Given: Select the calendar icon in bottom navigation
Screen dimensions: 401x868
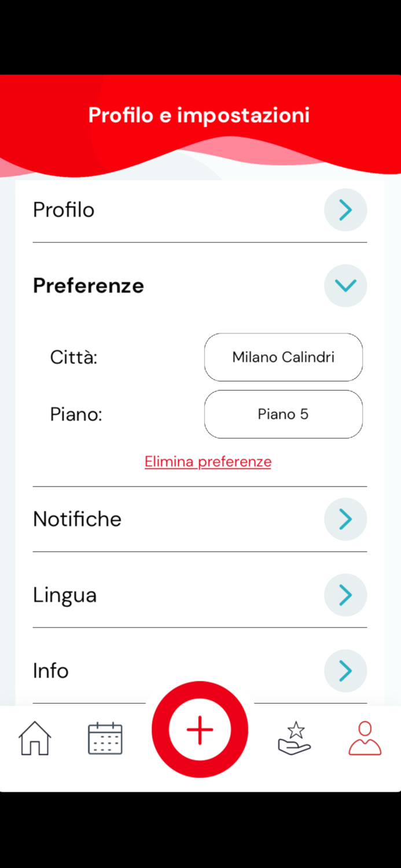Looking at the screenshot, I should (105, 738).
